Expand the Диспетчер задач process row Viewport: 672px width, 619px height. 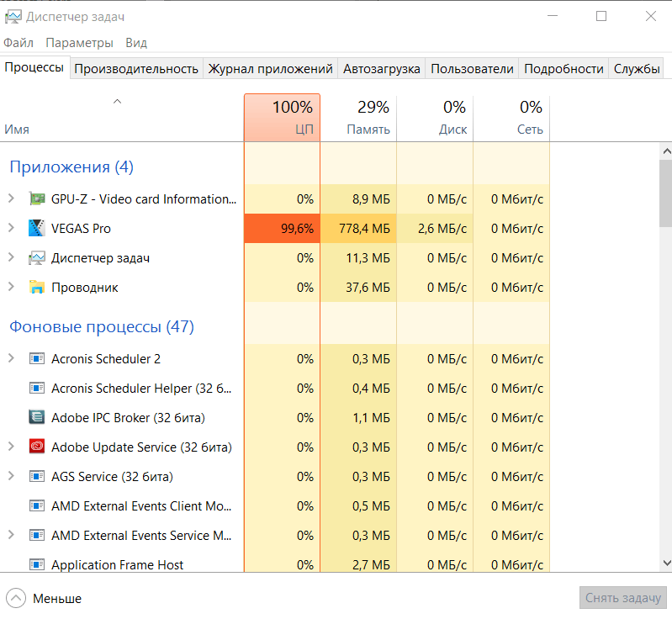[x=11, y=257]
